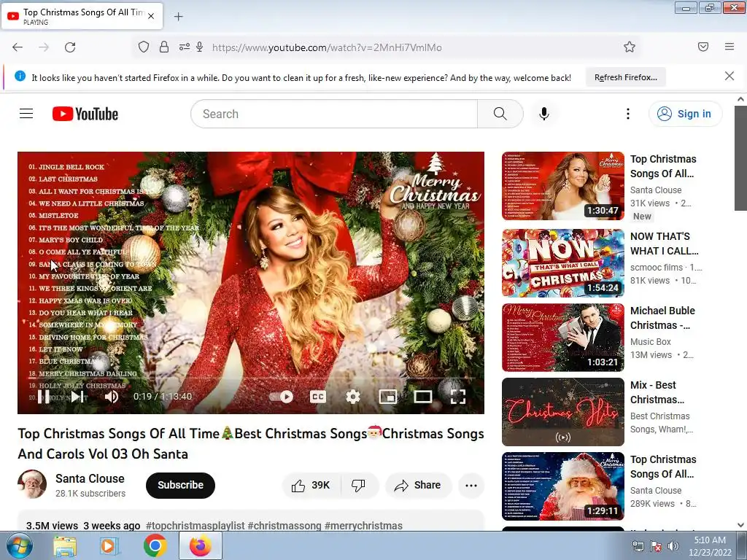This screenshot has height=560, width=747.
Task: Close the Top Christmas Songs tab
Action: point(151,16)
